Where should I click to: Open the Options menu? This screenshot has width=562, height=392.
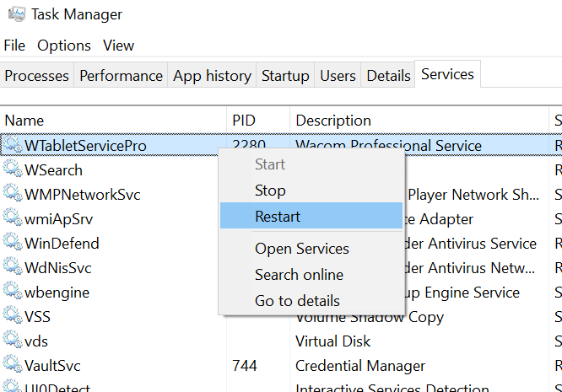[x=64, y=46]
